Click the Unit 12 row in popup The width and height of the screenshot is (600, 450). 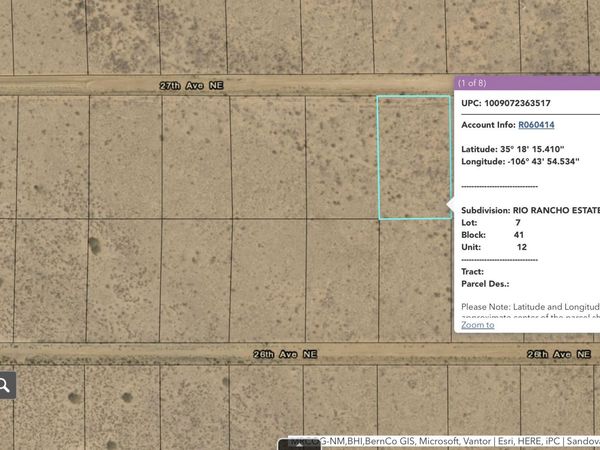tap(494, 247)
